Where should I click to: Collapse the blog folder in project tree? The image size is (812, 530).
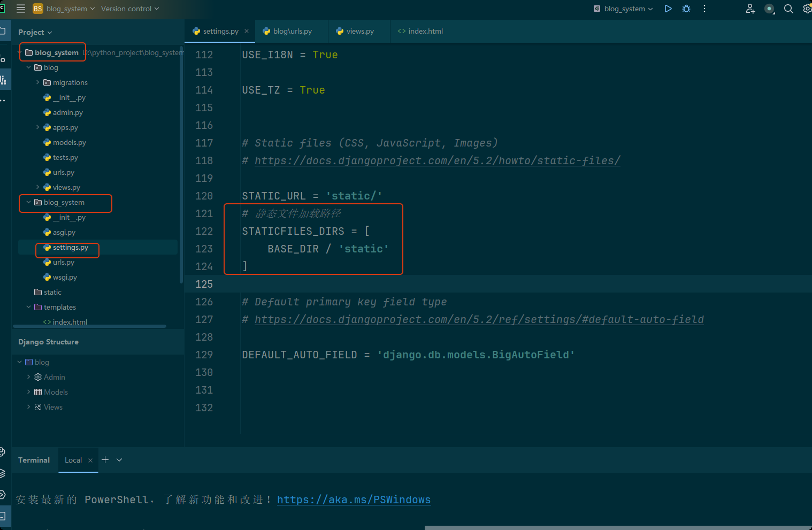29,67
